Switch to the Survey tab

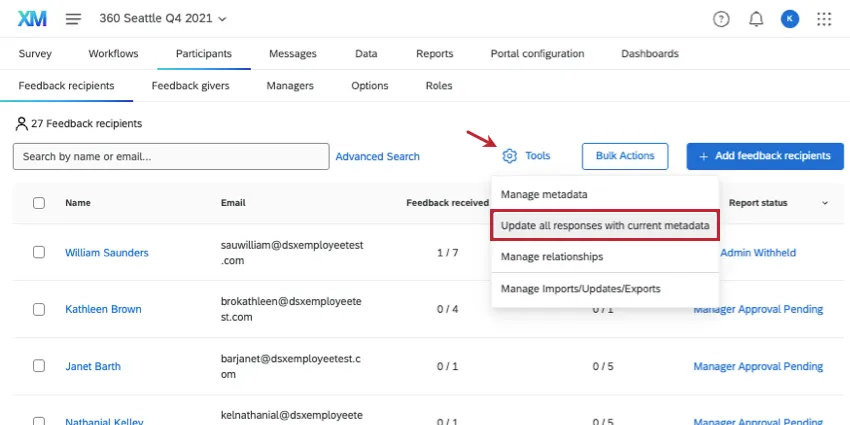click(x=35, y=54)
